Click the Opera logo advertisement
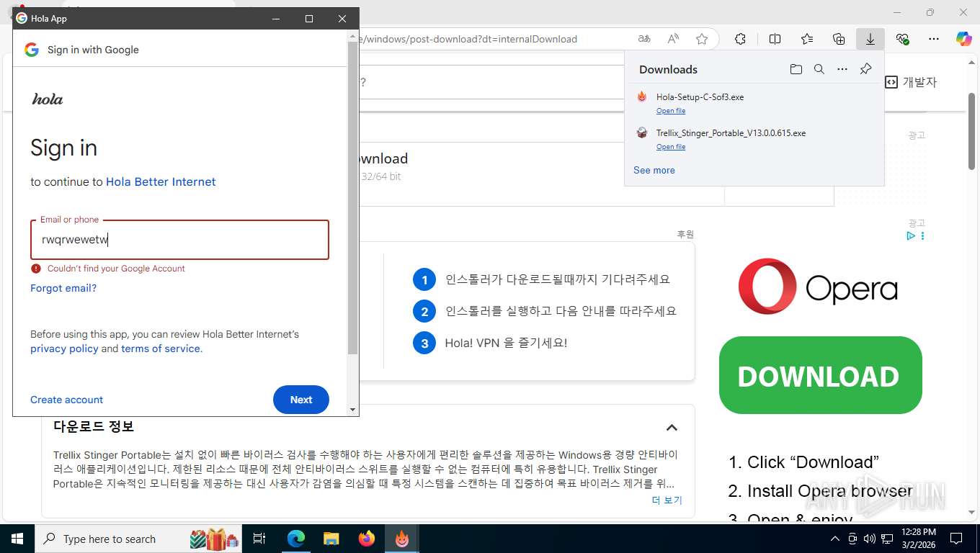 click(818, 287)
